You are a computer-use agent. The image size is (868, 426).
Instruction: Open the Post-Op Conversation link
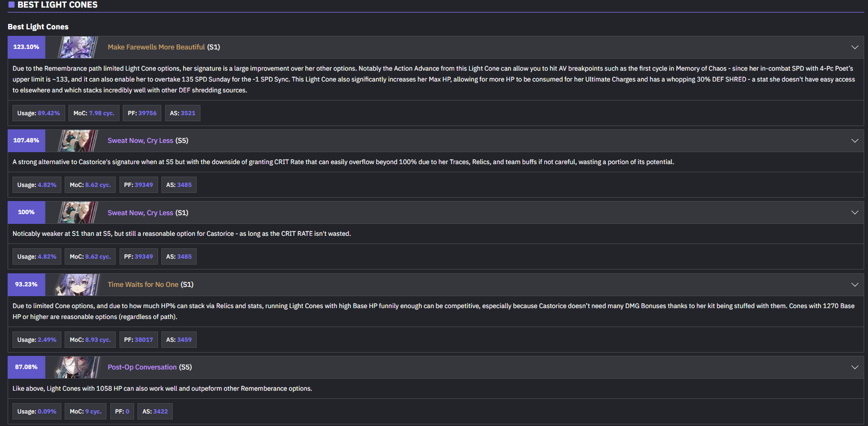click(x=142, y=367)
